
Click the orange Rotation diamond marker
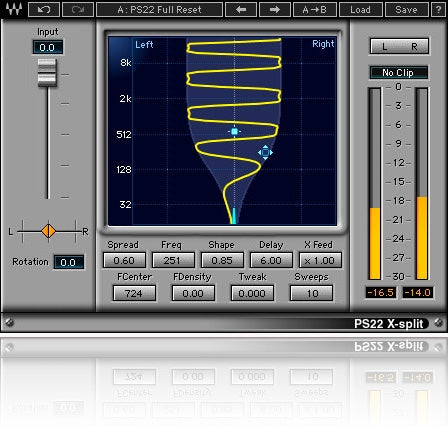point(49,231)
